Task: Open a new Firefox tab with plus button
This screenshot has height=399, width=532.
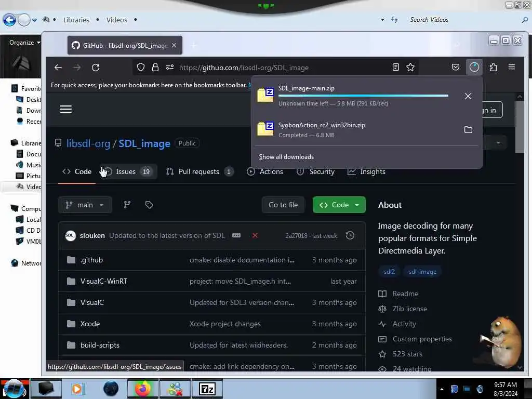Action: coord(194,45)
